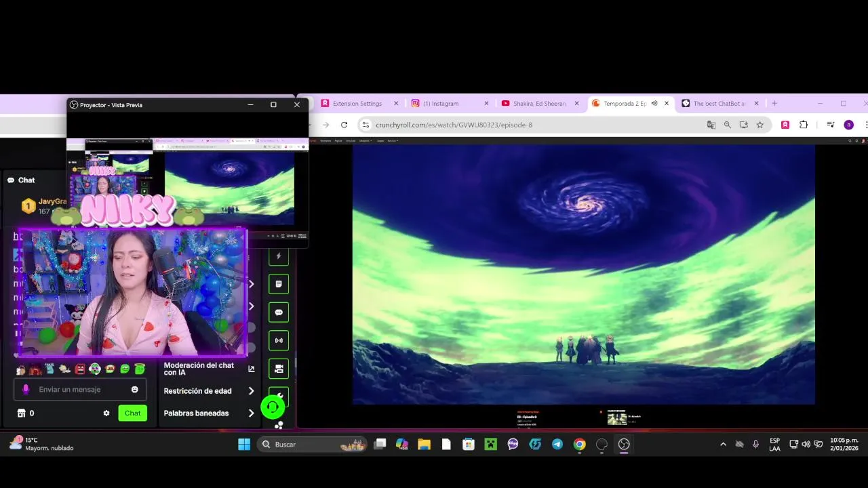Close the Instagram tab

point(486,104)
